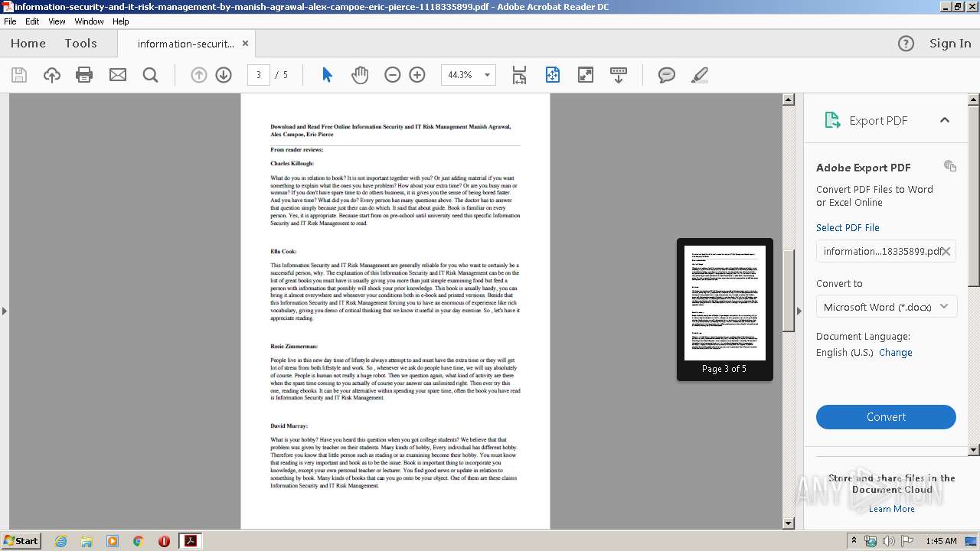Go to next page arrow
This screenshot has width=980, height=551.
click(224, 75)
